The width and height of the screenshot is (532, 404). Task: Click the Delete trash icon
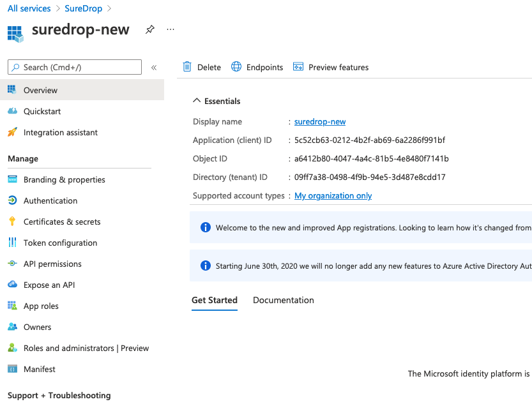click(187, 67)
